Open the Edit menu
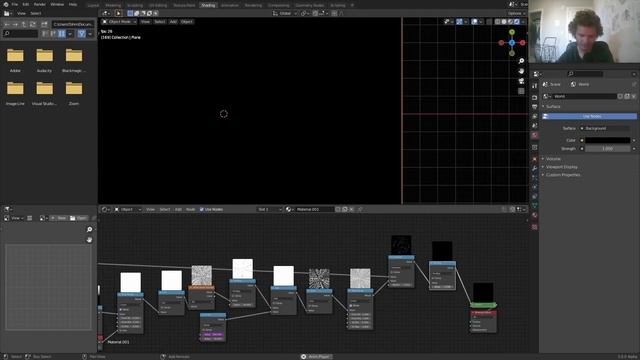The width and height of the screenshot is (640, 360). [x=26, y=4]
